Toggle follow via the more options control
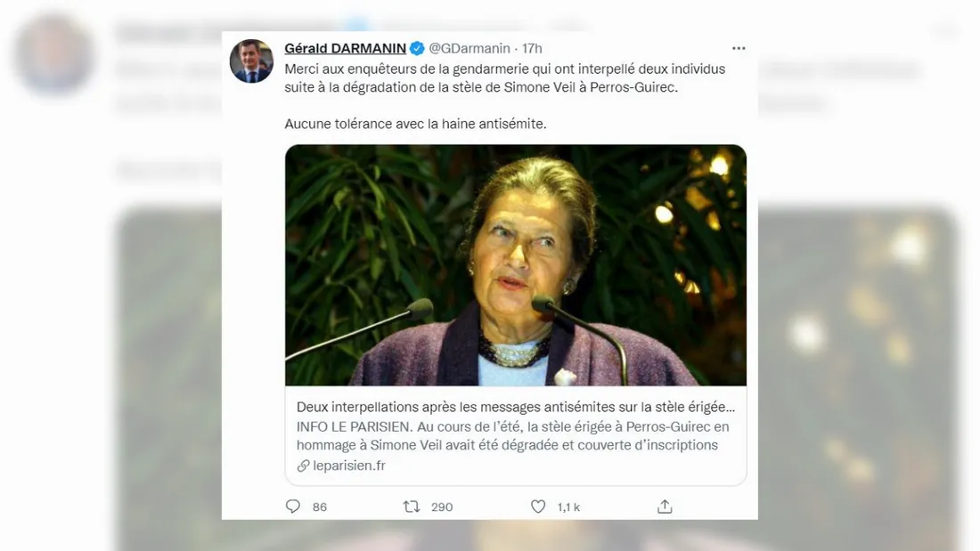The height and width of the screenshot is (551, 980). pos(739,48)
